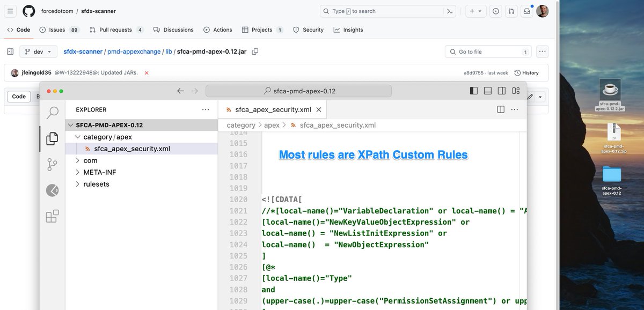
Task: Select the sfca-pmd-apex-0.12 desktop folder
Action: tap(611, 181)
